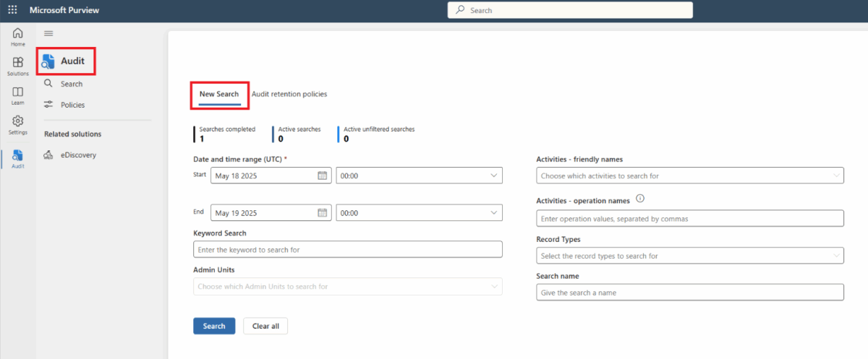Open Policies page in Audit navigation
Screen dimensions: 868x359
pyautogui.click(x=72, y=105)
